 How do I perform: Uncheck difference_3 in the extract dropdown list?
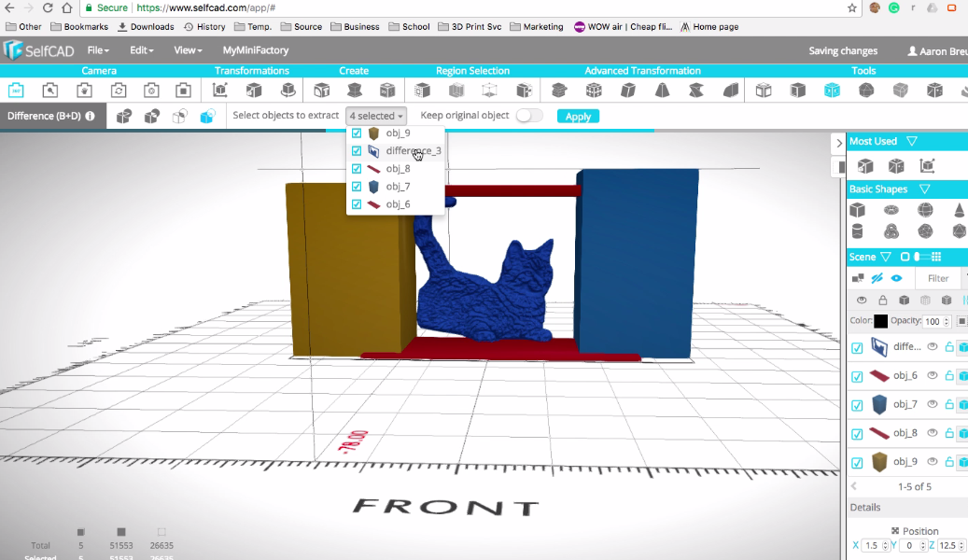(x=357, y=150)
